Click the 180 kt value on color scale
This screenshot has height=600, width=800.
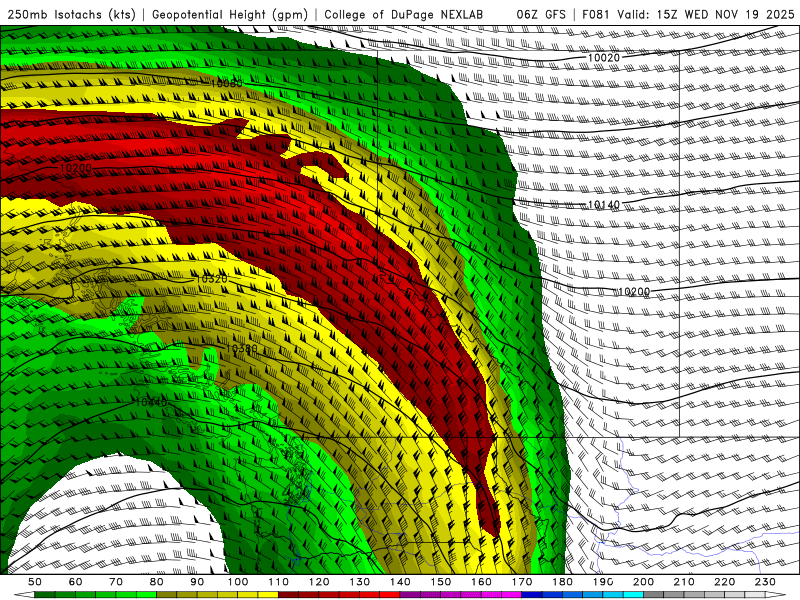click(x=562, y=582)
